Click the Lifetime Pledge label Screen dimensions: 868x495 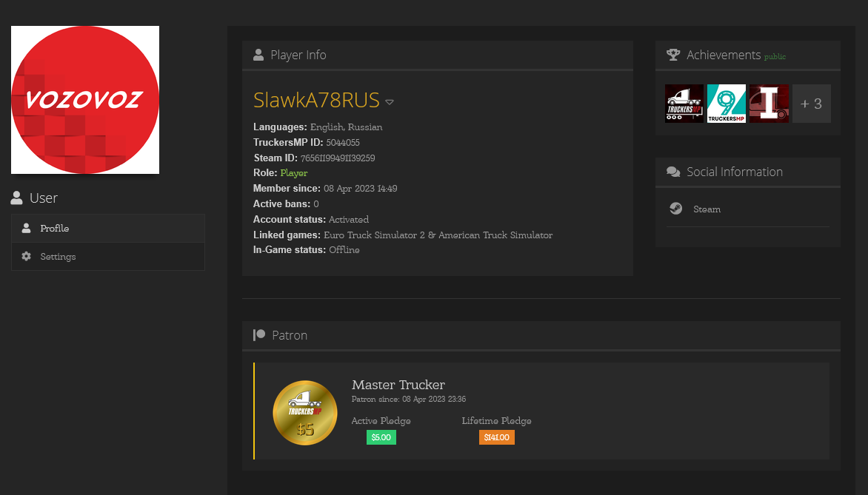tap(496, 421)
